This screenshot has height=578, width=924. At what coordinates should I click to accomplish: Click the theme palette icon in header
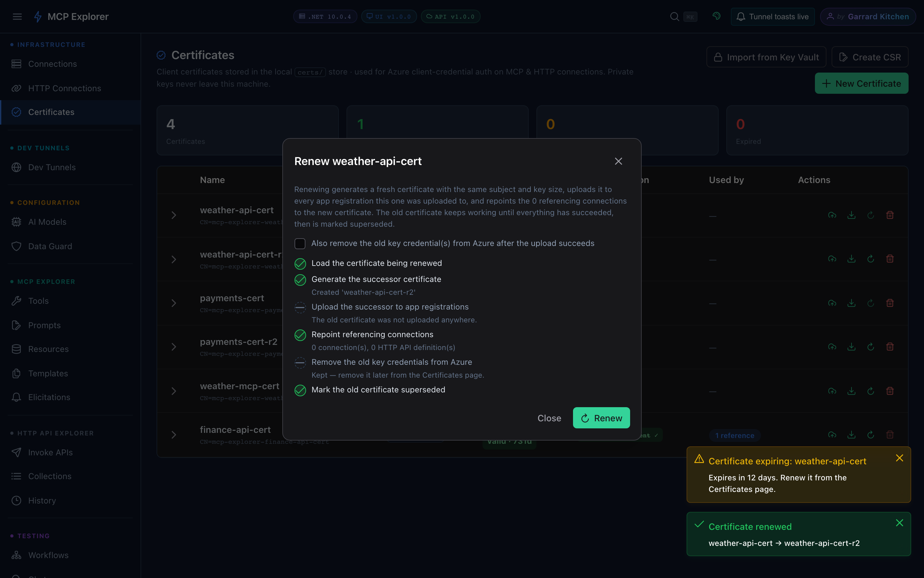pyautogui.click(x=716, y=16)
